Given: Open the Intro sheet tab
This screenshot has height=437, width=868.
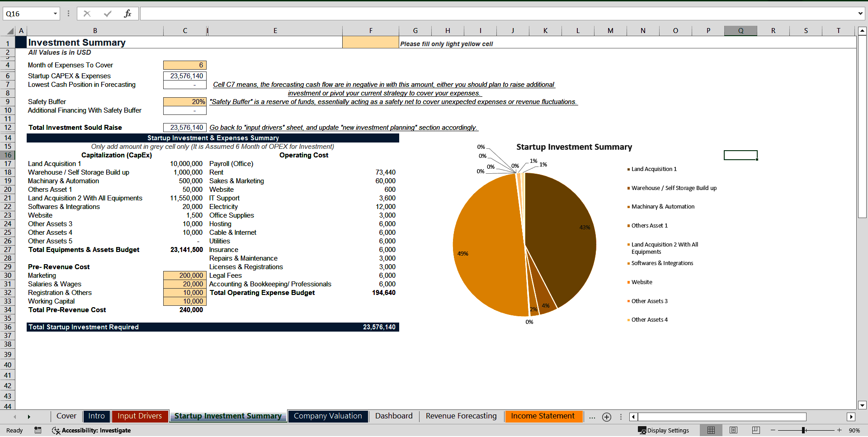Looking at the screenshot, I should coord(96,416).
